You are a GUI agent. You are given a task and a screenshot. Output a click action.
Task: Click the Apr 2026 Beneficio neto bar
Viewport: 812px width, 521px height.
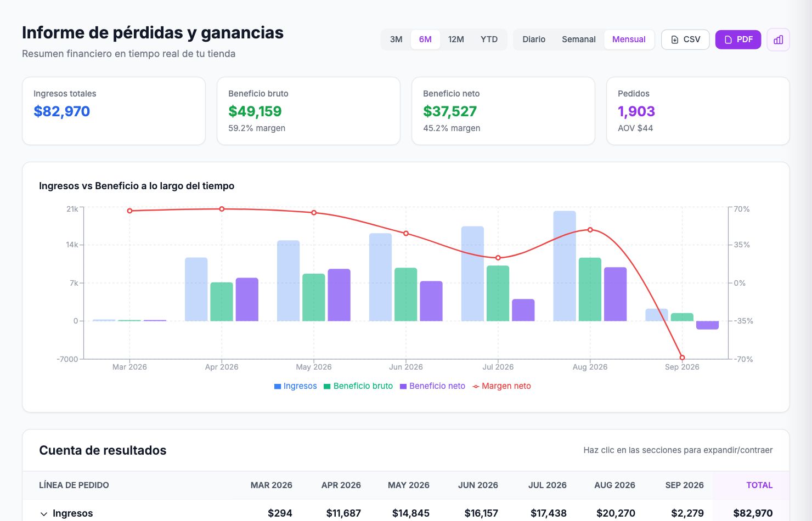click(247, 299)
